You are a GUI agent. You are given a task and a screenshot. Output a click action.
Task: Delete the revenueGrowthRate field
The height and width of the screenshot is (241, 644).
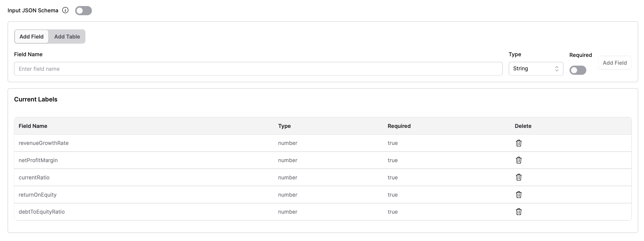click(519, 143)
